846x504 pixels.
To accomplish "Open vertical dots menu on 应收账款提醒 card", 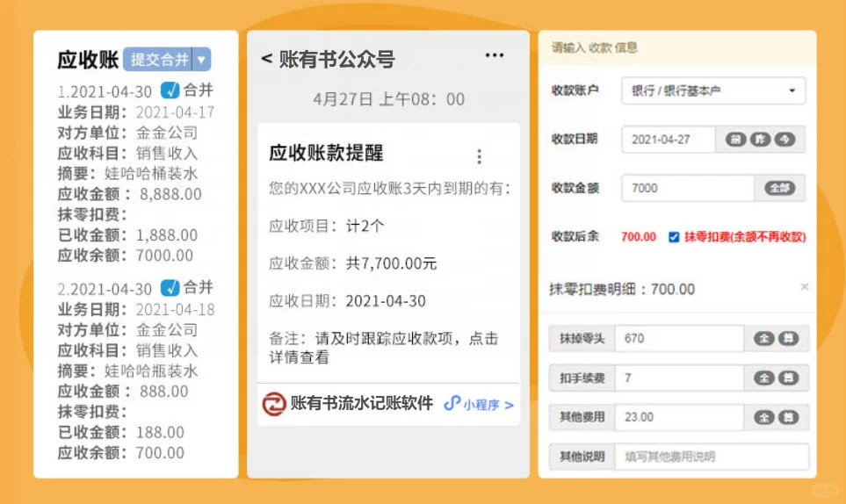I will click(x=479, y=156).
